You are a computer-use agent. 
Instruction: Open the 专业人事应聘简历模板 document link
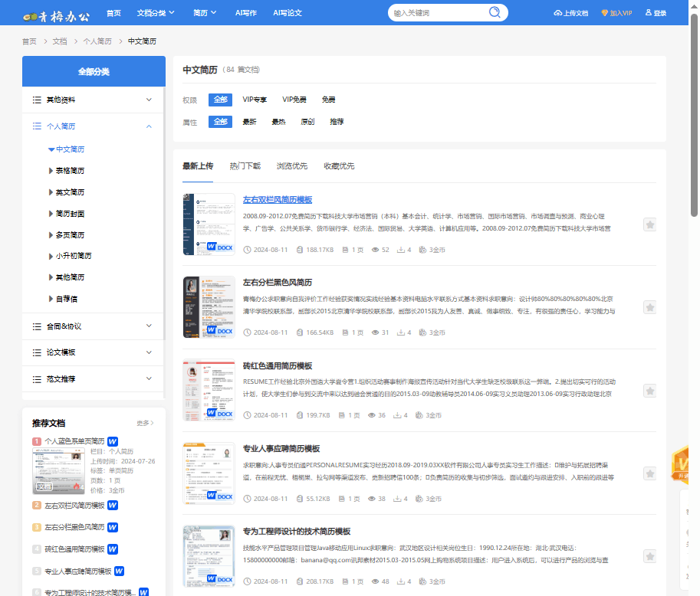coord(281,449)
